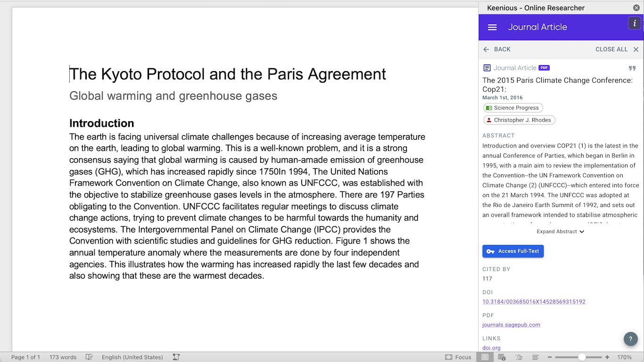
Task: Change language English (United States)
Action: [132, 357]
